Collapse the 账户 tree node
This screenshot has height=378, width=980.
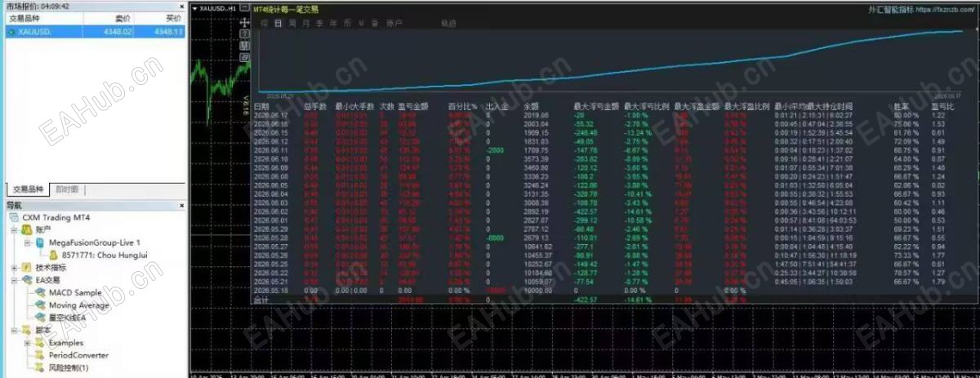tap(14, 231)
